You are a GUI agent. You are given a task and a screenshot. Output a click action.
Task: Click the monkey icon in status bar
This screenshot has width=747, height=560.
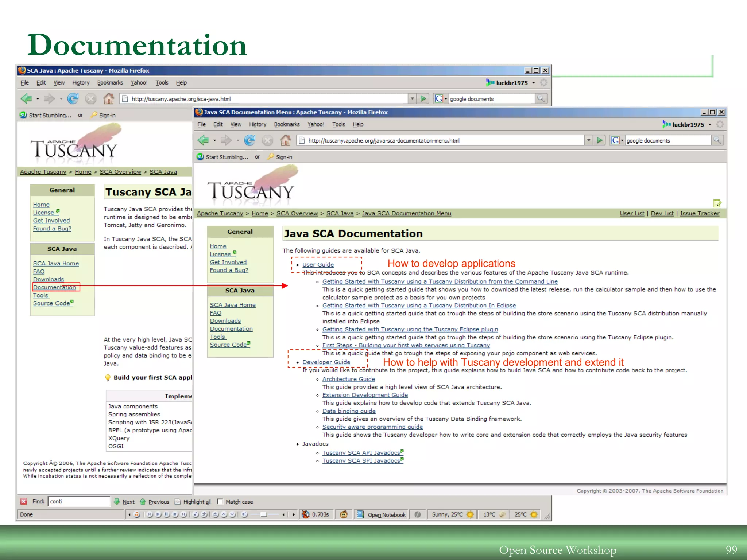(x=344, y=514)
